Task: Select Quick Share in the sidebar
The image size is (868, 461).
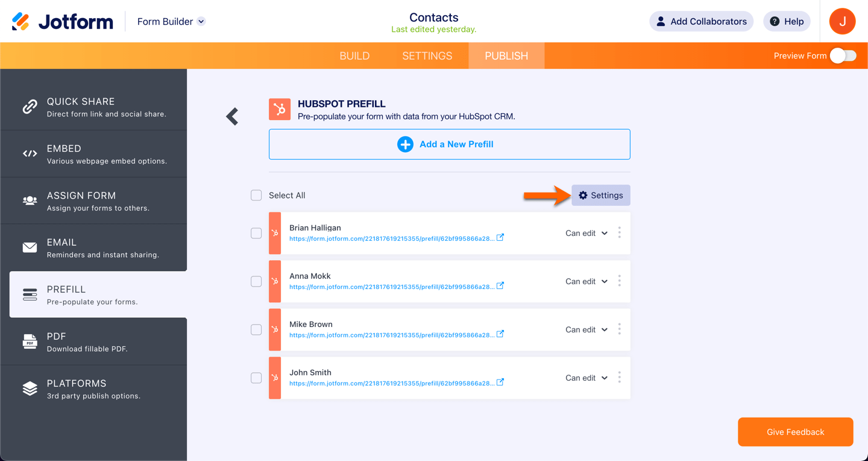Action: (94, 107)
